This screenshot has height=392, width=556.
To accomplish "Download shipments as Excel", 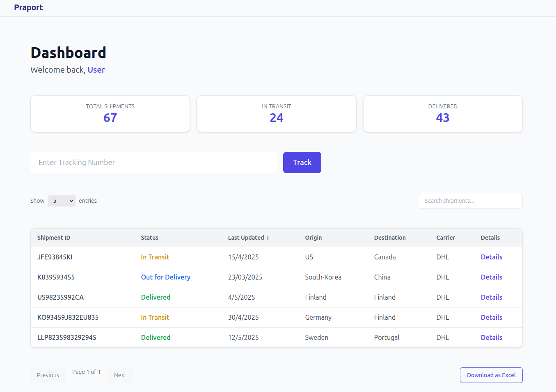I will (491, 375).
